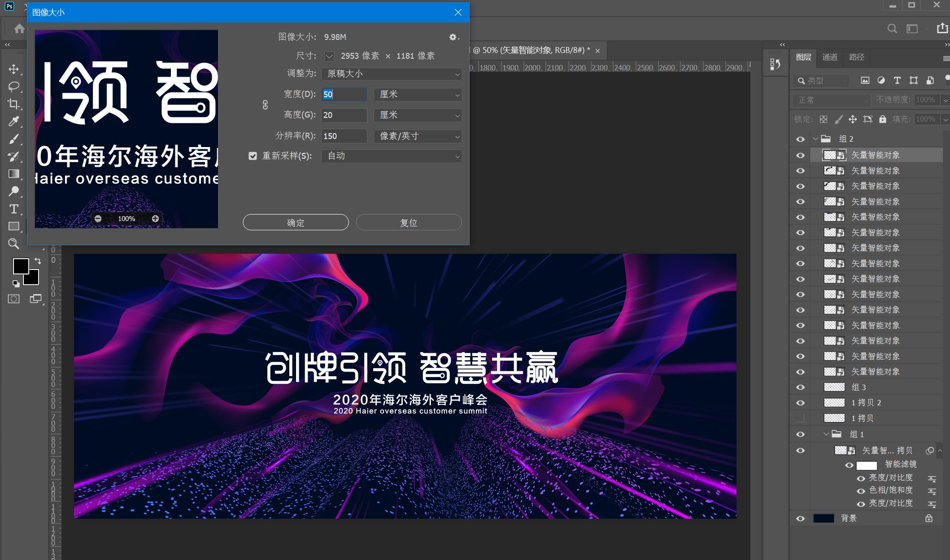Select the Type tool in toolbar

14,209
